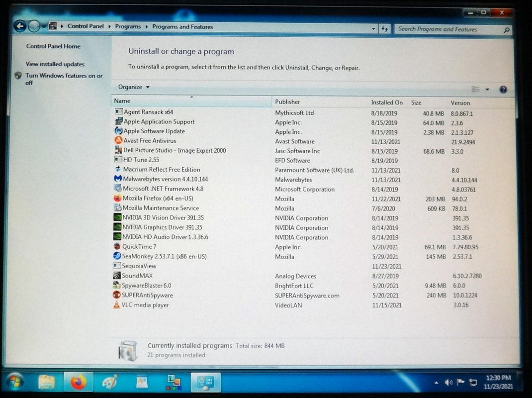Expand the Control Panel breadcrumb arrow
The image size is (532, 398).
(x=109, y=26)
